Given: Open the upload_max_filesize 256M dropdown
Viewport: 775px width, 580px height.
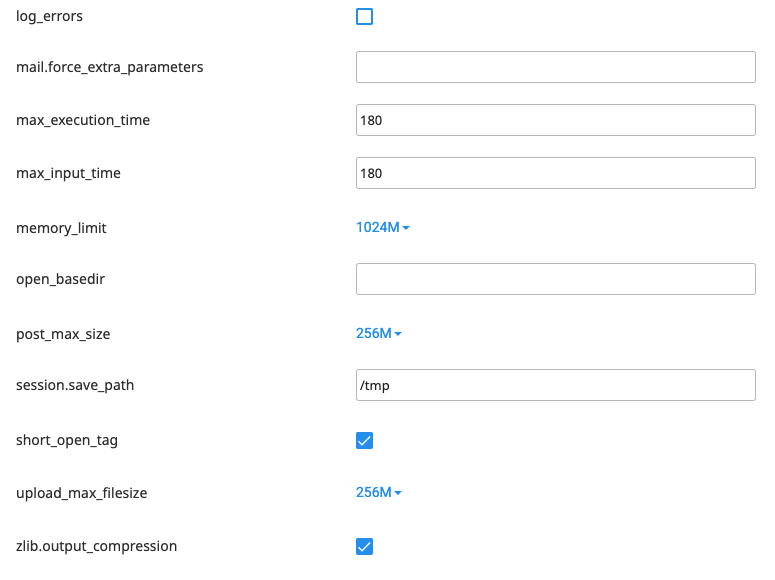Looking at the screenshot, I should tap(379, 492).
